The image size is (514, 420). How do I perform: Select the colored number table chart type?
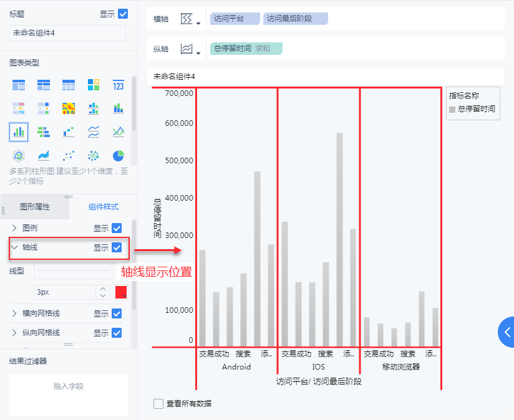coord(19,108)
